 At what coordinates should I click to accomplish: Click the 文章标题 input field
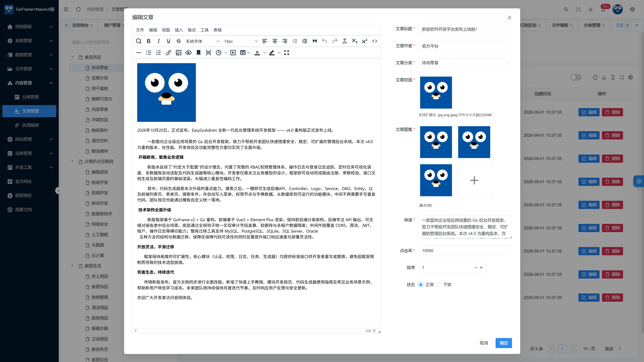click(x=465, y=29)
